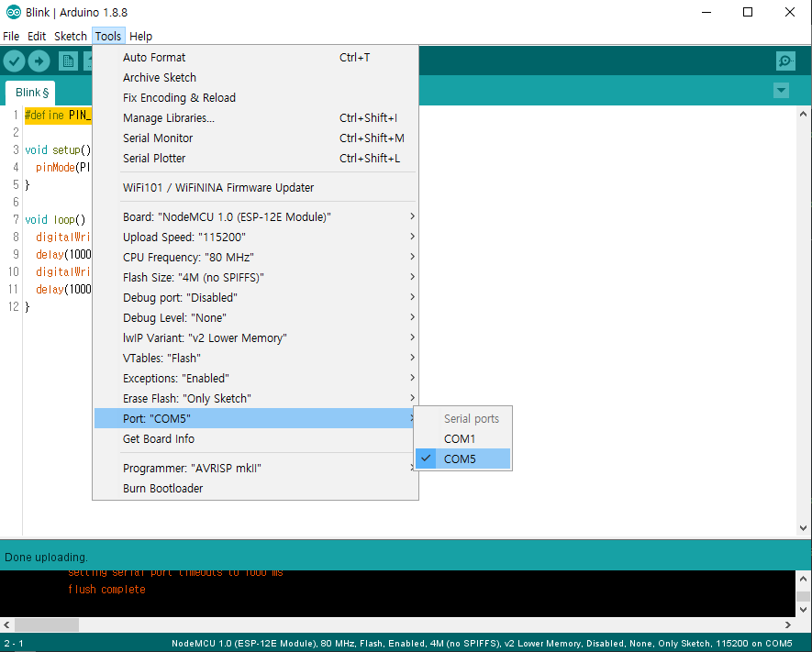Click horizontal scrollbar right arrow
The height and width of the screenshot is (652, 812).
[787, 624]
